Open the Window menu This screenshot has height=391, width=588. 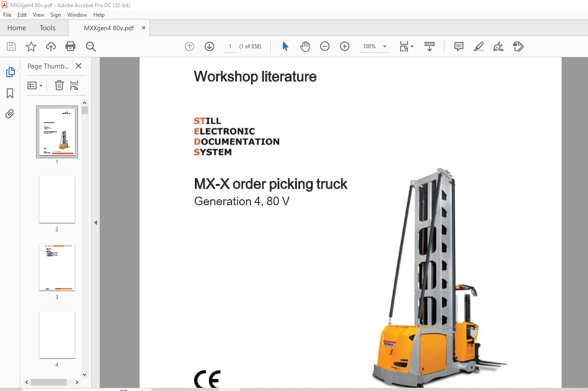click(x=77, y=15)
